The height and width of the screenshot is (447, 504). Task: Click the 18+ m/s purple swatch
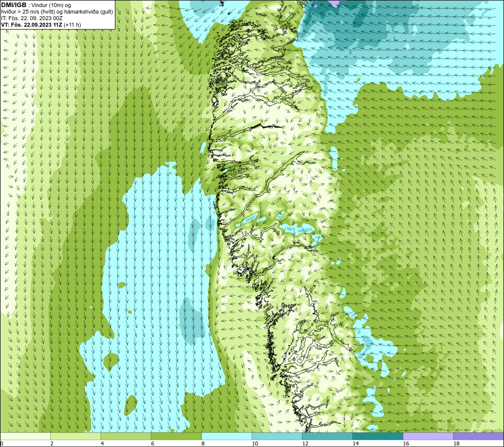coord(479,436)
